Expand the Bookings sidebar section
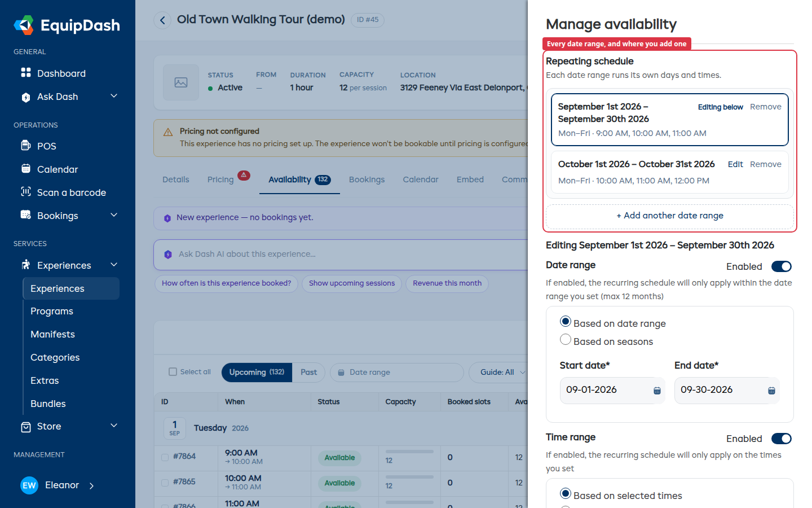Screen dimensions: 812x508 [114, 214]
